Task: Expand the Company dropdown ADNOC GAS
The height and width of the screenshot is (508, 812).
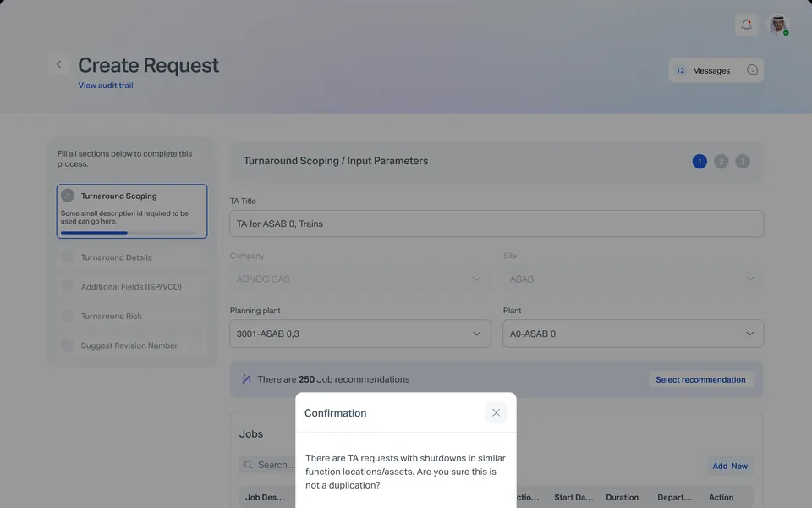Action: pos(360,279)
